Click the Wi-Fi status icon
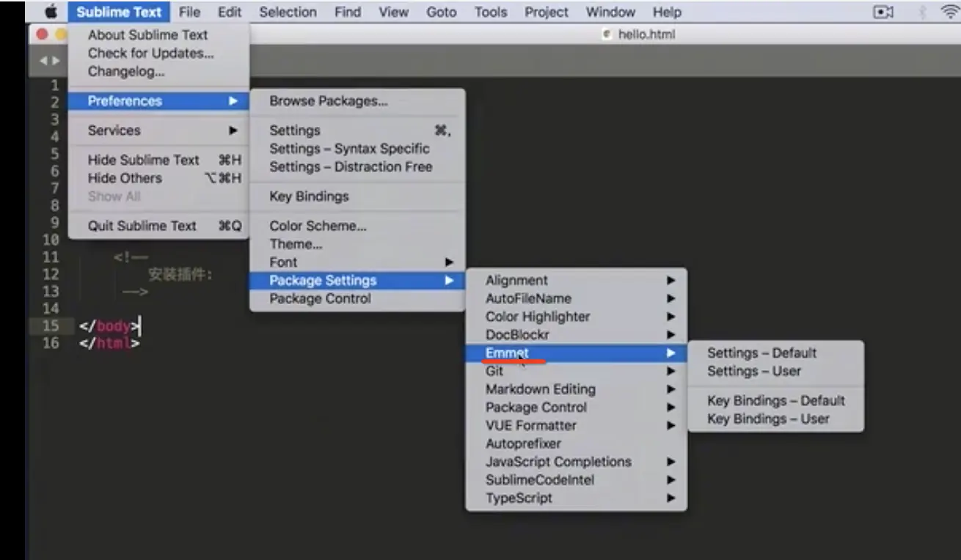This screenshot has width=961, height=560. point(951,12)
